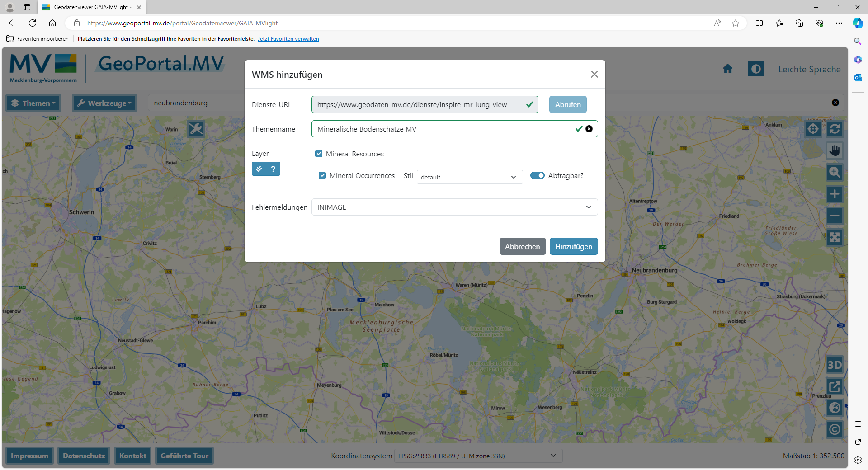868x470 pixels.
Task: Click the Hinzufügen button
Action: point(574,246)
